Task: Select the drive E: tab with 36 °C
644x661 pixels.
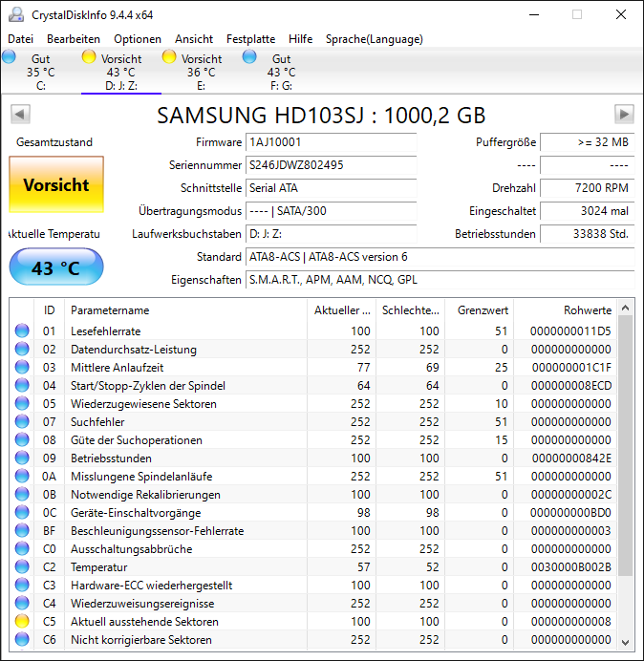Action: click(x=202, y=72)
